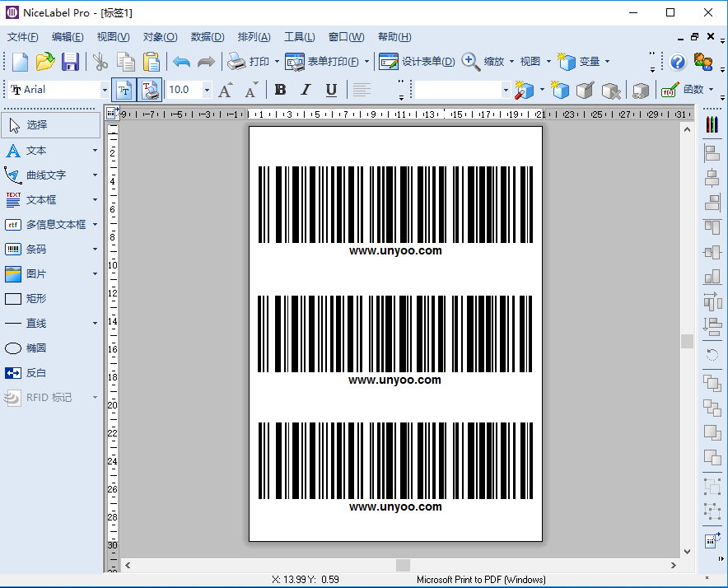The width and height of the screenshot is (728, 588).
Task: Click the 设计表单(D) button
Action: click(417, 62)
